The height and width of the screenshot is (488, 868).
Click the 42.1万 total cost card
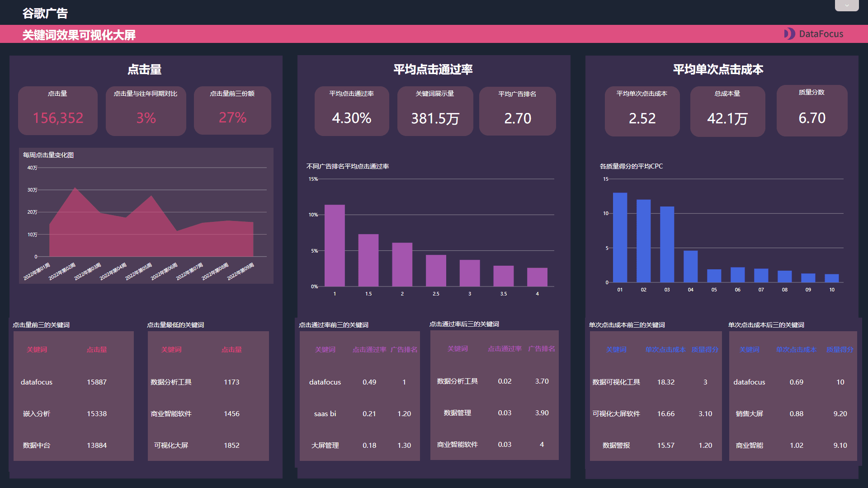tap(727, 111)
